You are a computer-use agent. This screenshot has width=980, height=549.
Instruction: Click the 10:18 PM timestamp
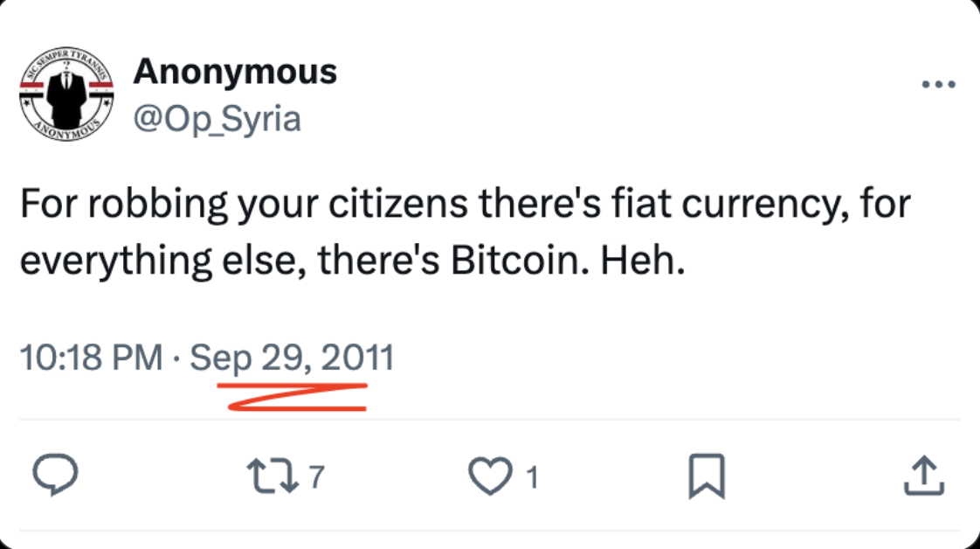pyautogui.click(x=91, y=358)
